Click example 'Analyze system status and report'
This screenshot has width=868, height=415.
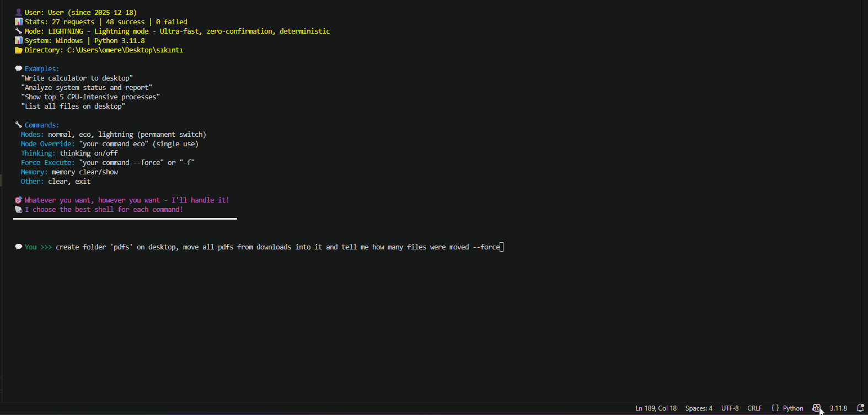point(87,88)
